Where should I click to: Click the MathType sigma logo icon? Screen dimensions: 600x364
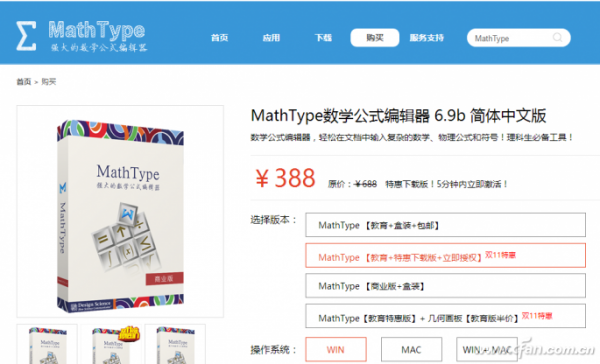26,36
